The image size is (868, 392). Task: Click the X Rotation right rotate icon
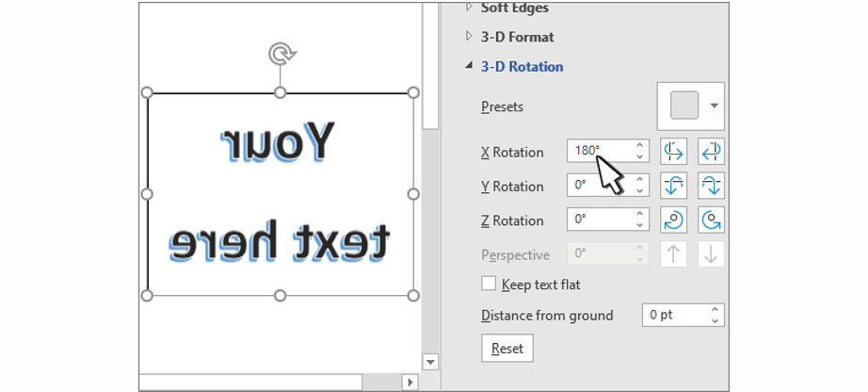tap(711, 152)
